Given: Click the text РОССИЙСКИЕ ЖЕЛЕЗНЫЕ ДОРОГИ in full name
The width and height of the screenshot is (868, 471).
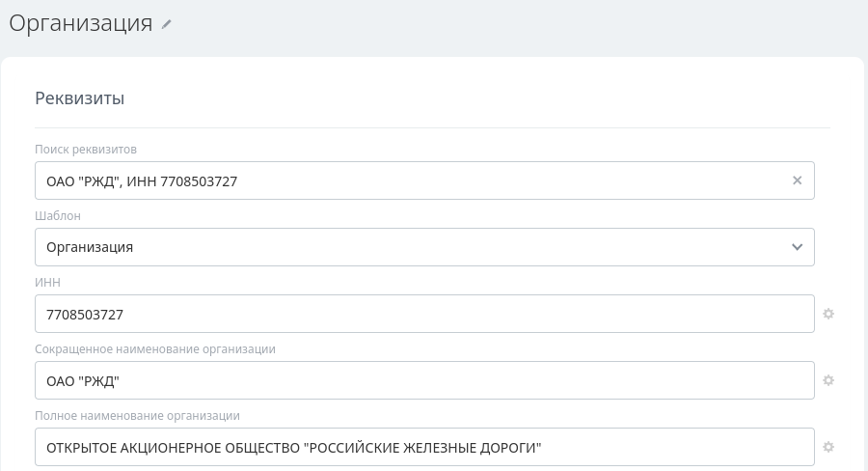Looking at the screenshot, I should (x=422, y=448).
